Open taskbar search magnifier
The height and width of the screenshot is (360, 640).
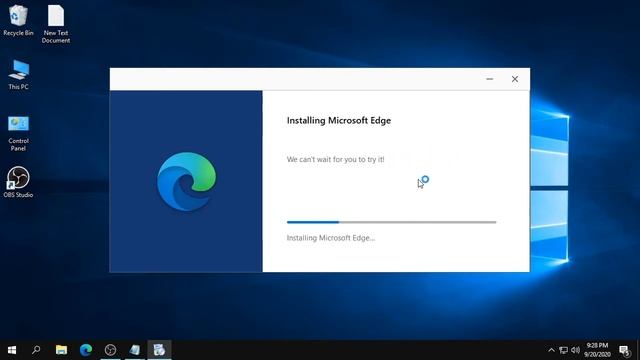coord(36,350)
